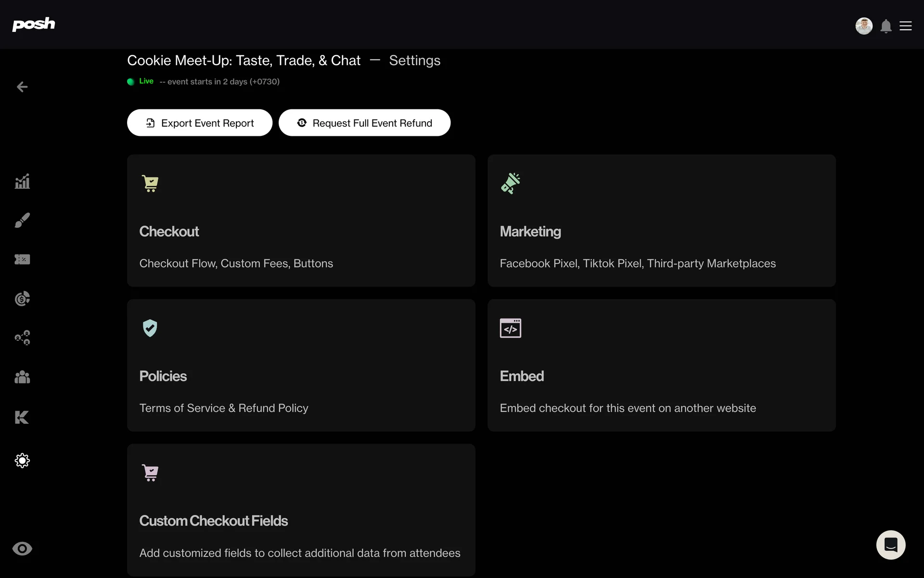This screenshot has width=924, height=578.
Task: Open the affiliates network icon in sidebar
Action: (x=22, y=338)
